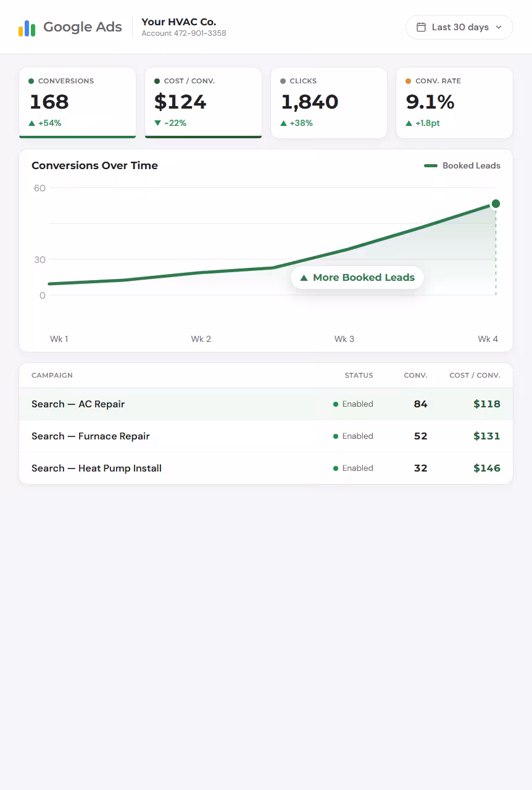
Task: Click the gray dot by Clicks label
Action: [x=283, y=81]
